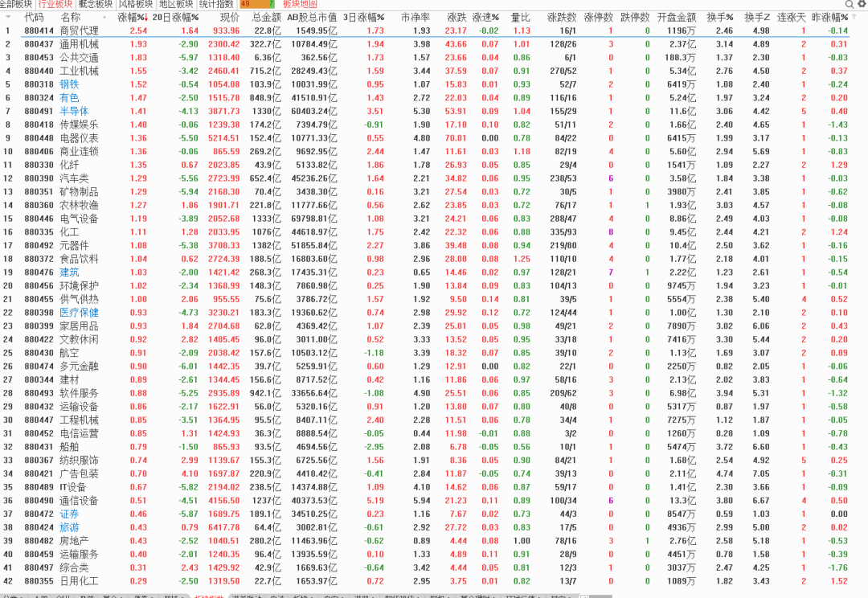Image resolution: width=868 pixels, height=598 pixels.
Task: Select the 传媒娱乐 row name
Action: [x=79, y=125]
